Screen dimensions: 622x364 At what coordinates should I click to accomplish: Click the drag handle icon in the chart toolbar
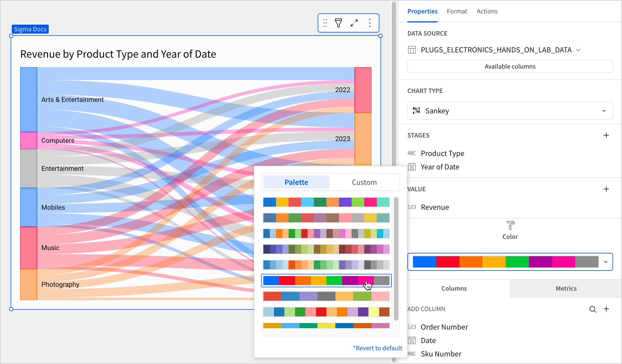(325, 23)
